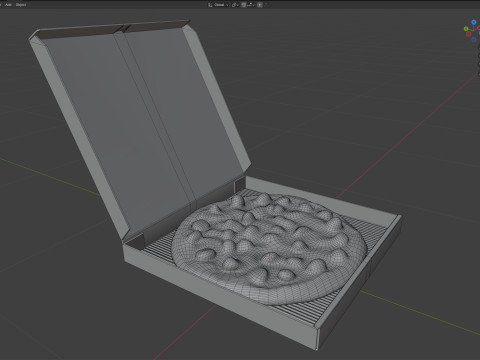Open the pivot point dropdown
The height and width of the screenshot is (360, 480).
(x=236, y=5)
